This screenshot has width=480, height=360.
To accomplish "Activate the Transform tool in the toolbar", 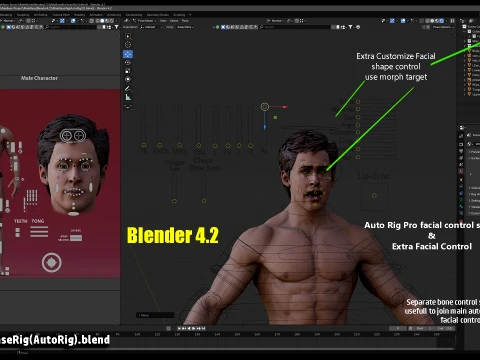I will click(128, 79).
